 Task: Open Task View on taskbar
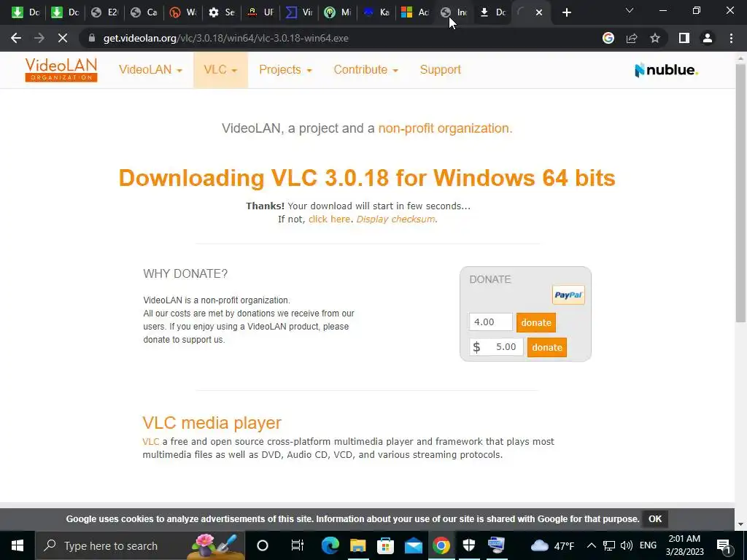[297, 545]
